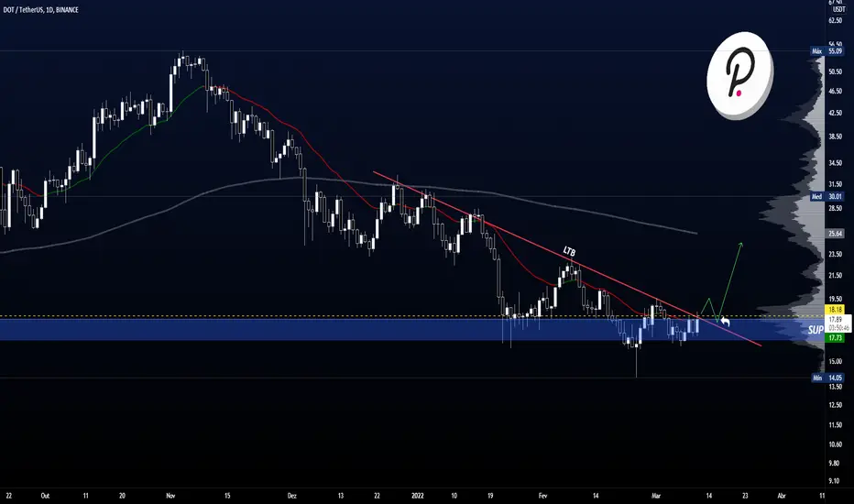The height and width of the screenshot is (504, 854).
Task: Click the DOT / TetherUS symbol title
Action: 41,10
